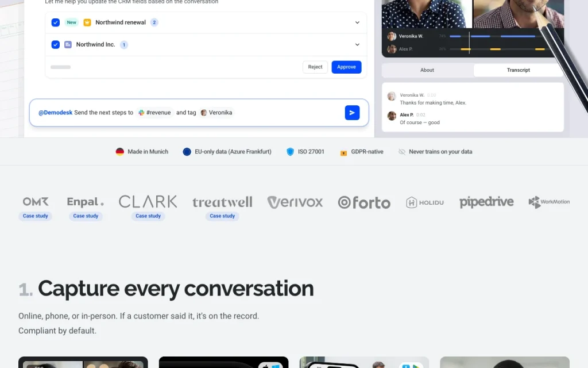The height and width of the screenshot is (368, 588).
Task: Click the right video participant thumbnail
Action: click(x=519, y=14)
